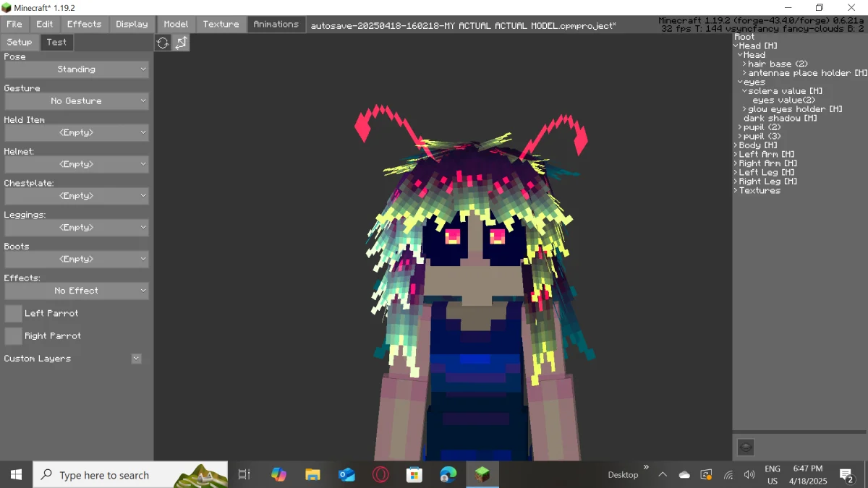The height and width of the screenshot is (488, 868).
Task: Expand the pupil (2) tree node
Action: 740,127
